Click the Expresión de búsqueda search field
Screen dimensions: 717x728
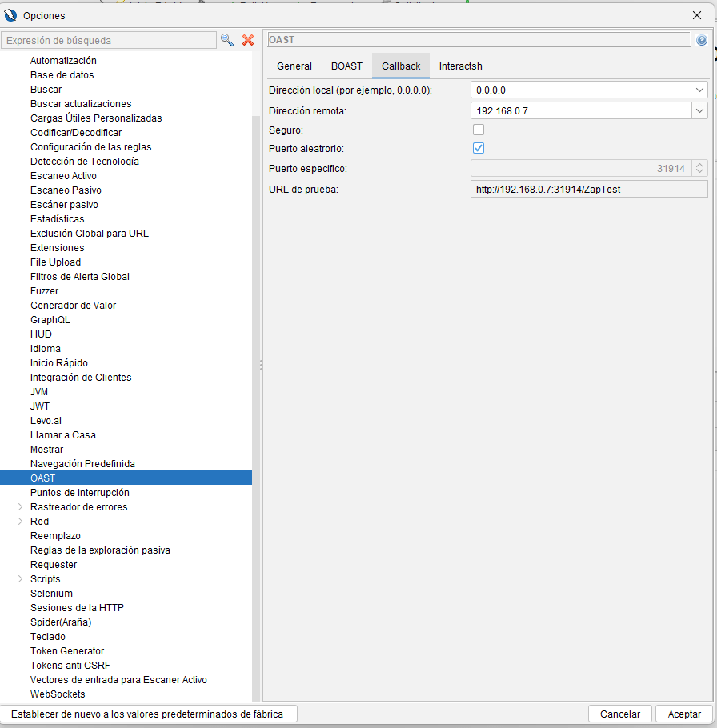click(x=109, y=40)
